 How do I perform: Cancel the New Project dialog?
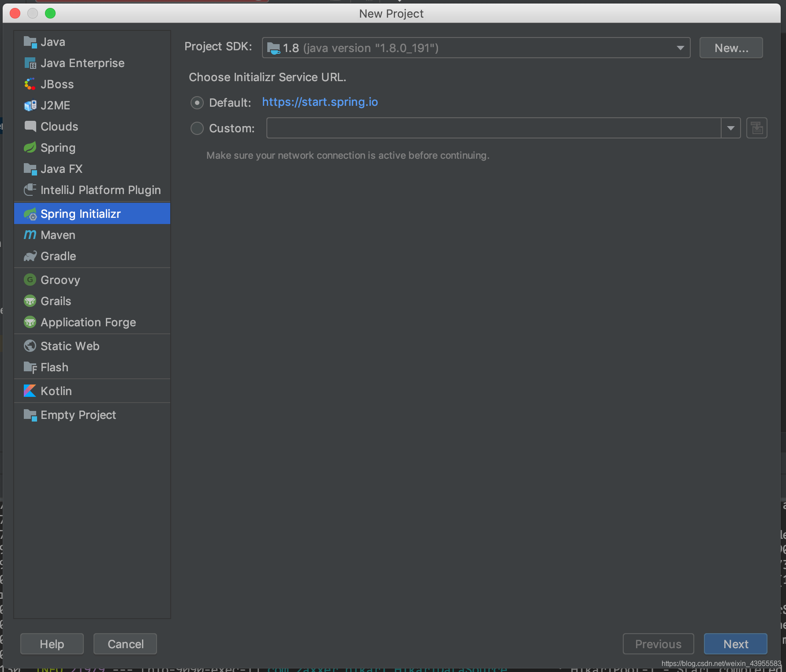tap(125, 644)
